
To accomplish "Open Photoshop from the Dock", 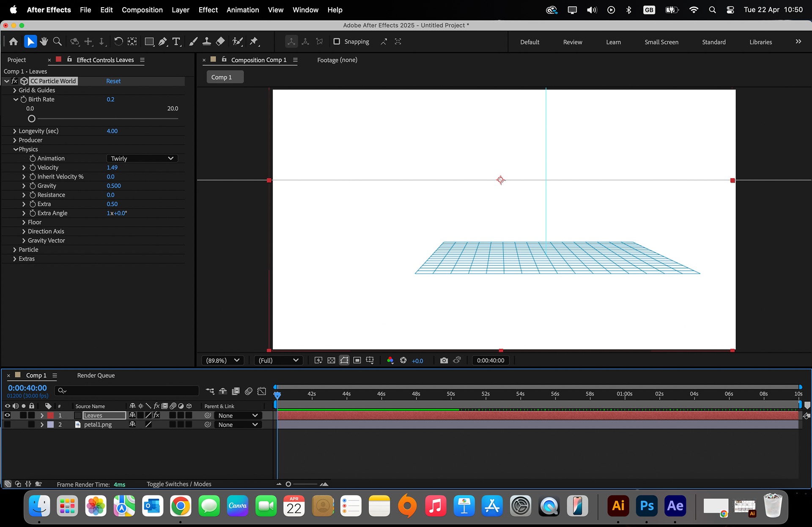I will pyautogui.click(x=647, y=506).
